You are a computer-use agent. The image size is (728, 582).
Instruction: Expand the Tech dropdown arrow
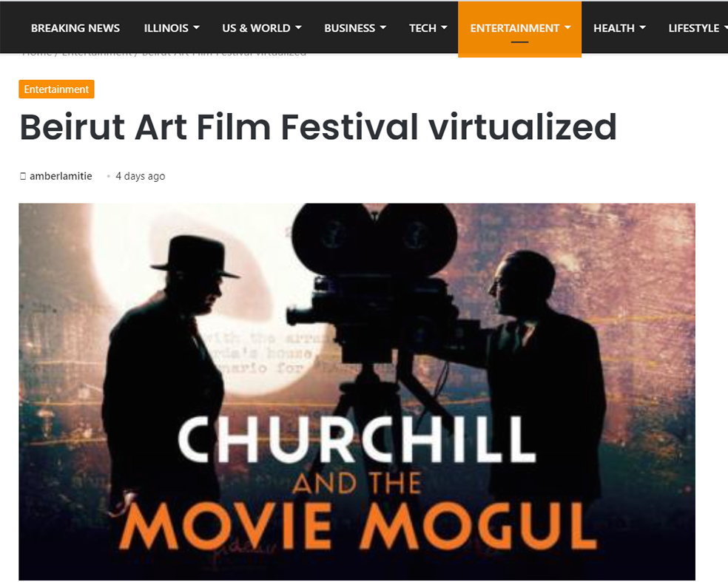pos(445,28)
